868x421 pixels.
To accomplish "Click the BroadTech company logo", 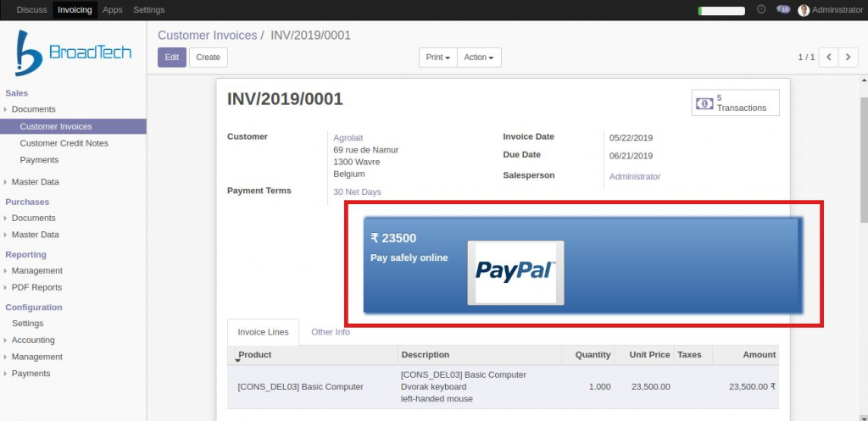I will pos(73,53).
